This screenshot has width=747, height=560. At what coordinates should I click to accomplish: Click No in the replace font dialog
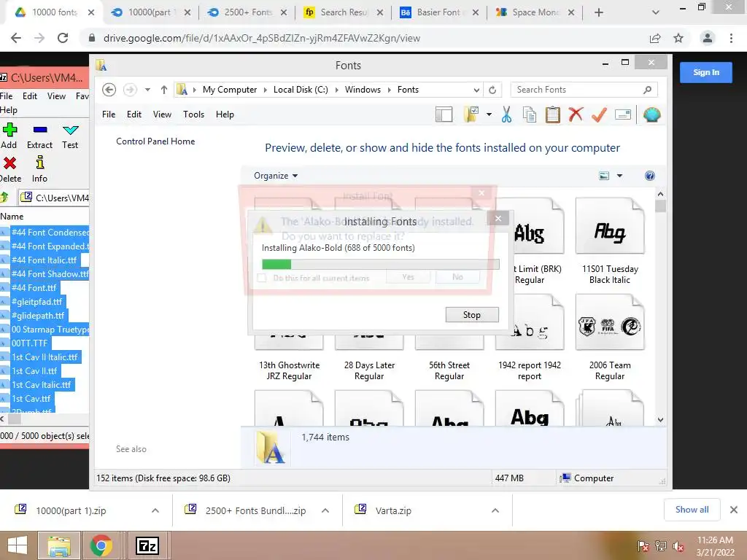coord(457,276)
